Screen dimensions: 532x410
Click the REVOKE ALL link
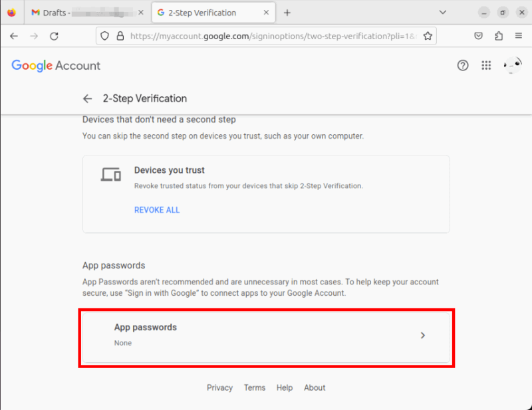click(x=157, y=209)
